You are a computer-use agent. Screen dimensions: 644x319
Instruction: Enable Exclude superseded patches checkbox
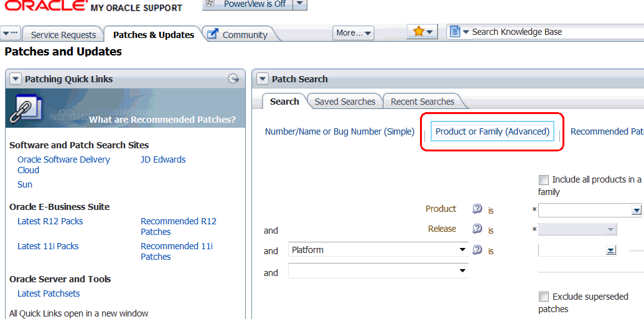click(544, 297)
